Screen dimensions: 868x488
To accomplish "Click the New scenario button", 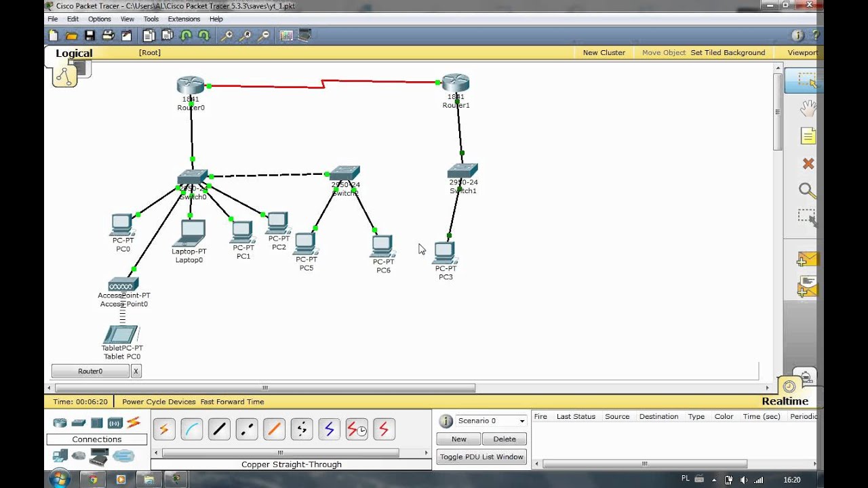I will 459,439.
